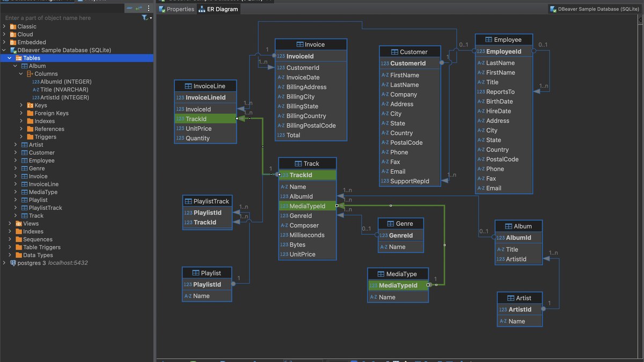Click the Album table icon in navigator
The image size is (644, 362).
[24, 66]
